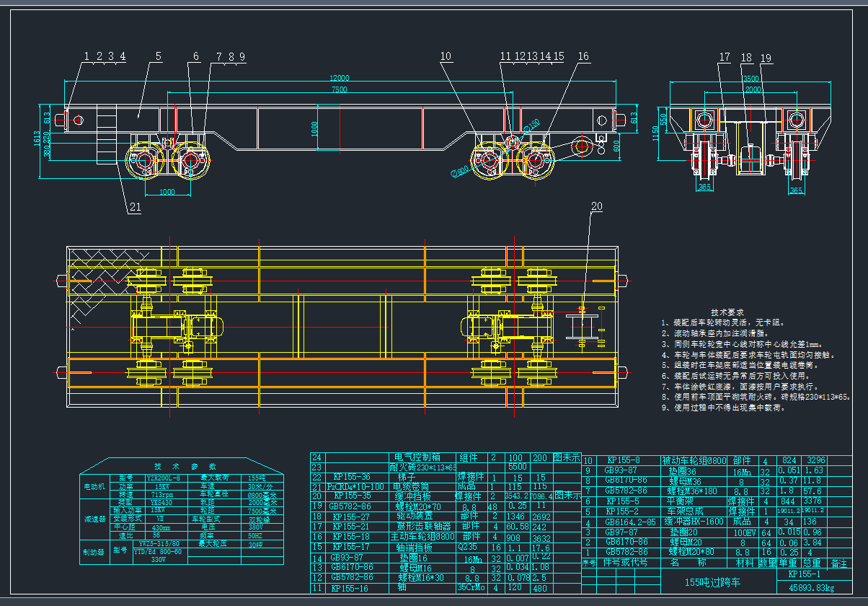Click part callout number 16

[x=583, y=56]
